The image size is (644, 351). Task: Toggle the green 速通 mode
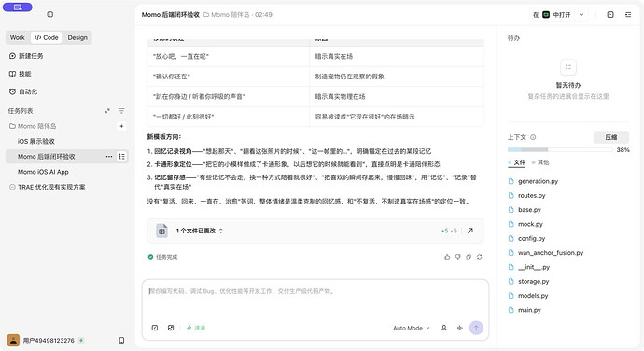click(x=196, y=328)
